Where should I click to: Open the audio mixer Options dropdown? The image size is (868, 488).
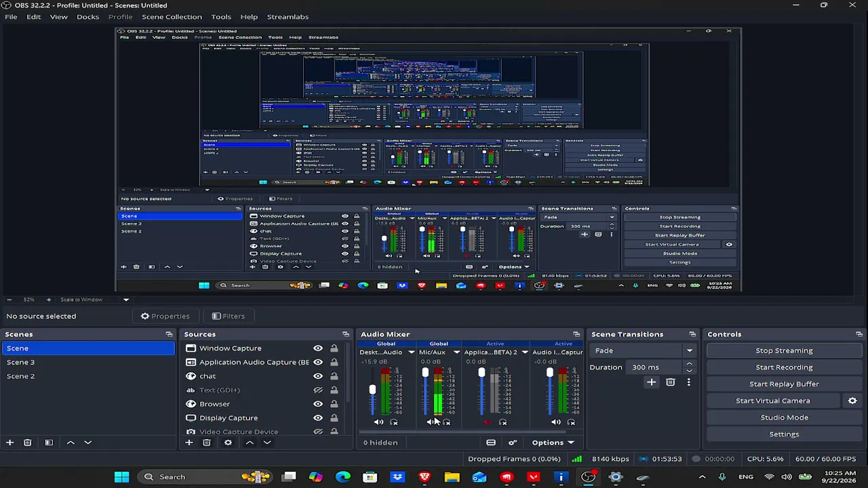(x=553, y=443)
